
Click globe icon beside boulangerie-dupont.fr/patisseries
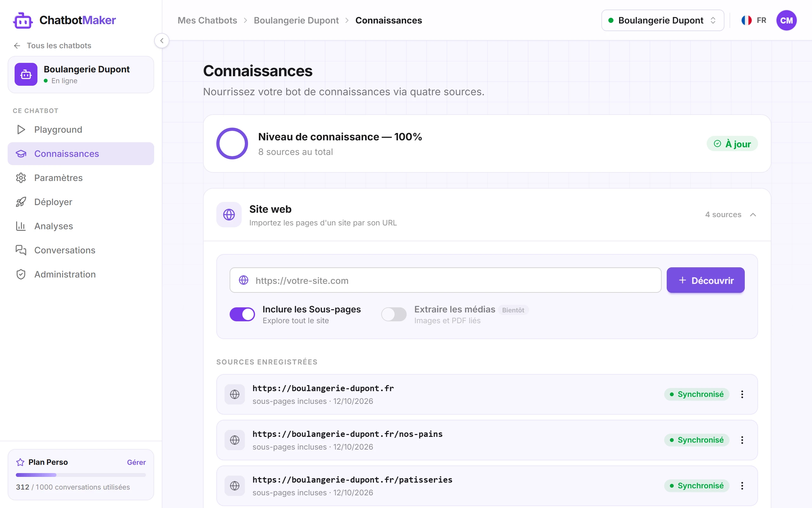click(234, 485)
